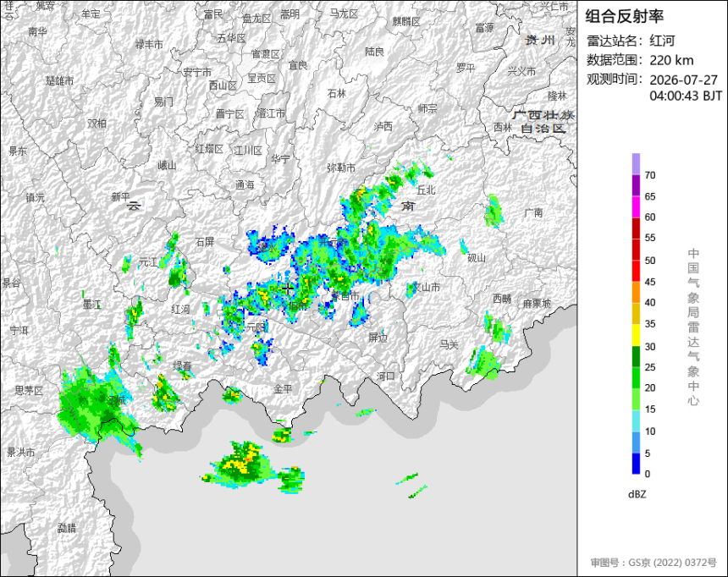Click the 组合反射率 title
This screenshot has width=728, height=577.
[624, 16]
